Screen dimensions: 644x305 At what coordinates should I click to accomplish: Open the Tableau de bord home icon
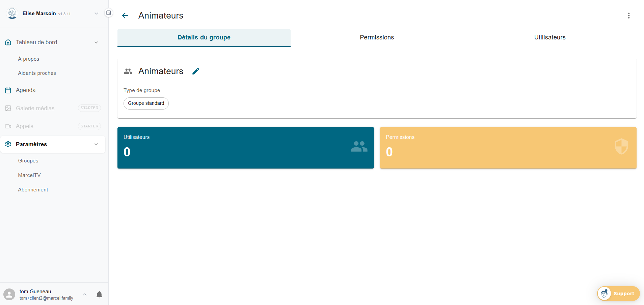8,42
